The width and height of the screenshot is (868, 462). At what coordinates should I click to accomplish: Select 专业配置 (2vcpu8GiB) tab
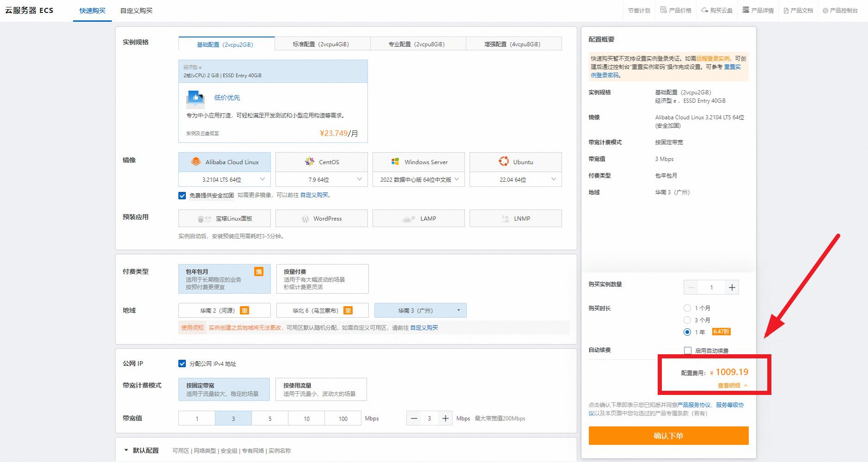(x=418, y=44)
